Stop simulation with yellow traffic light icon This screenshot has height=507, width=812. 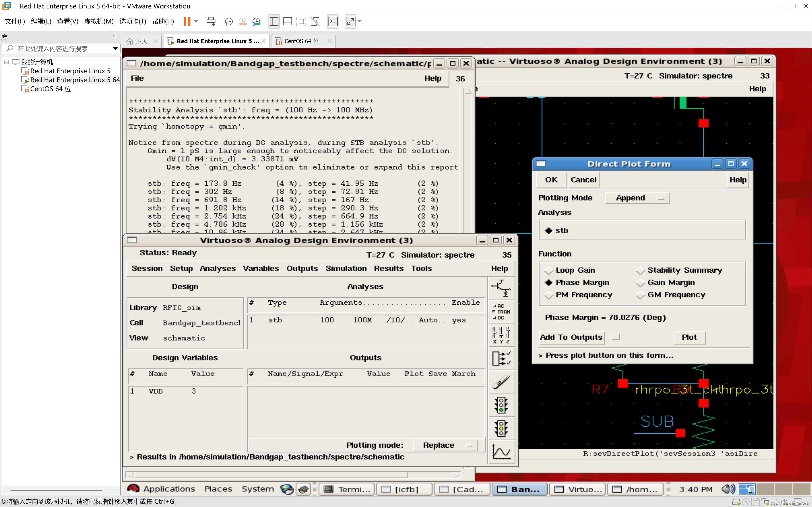[x=501, y=429]
